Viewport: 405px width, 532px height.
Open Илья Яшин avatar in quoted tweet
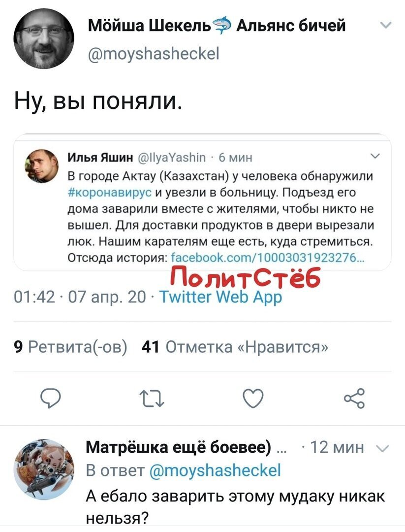(42, 166)
